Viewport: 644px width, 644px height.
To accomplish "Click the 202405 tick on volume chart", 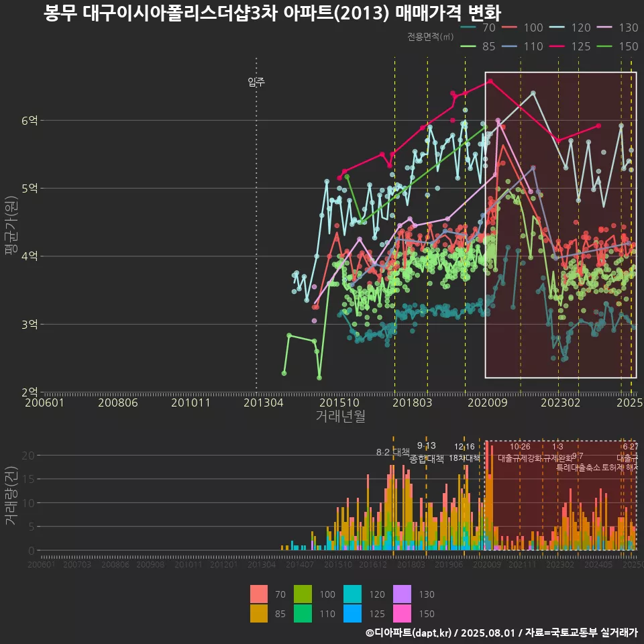I will [598, 565].
